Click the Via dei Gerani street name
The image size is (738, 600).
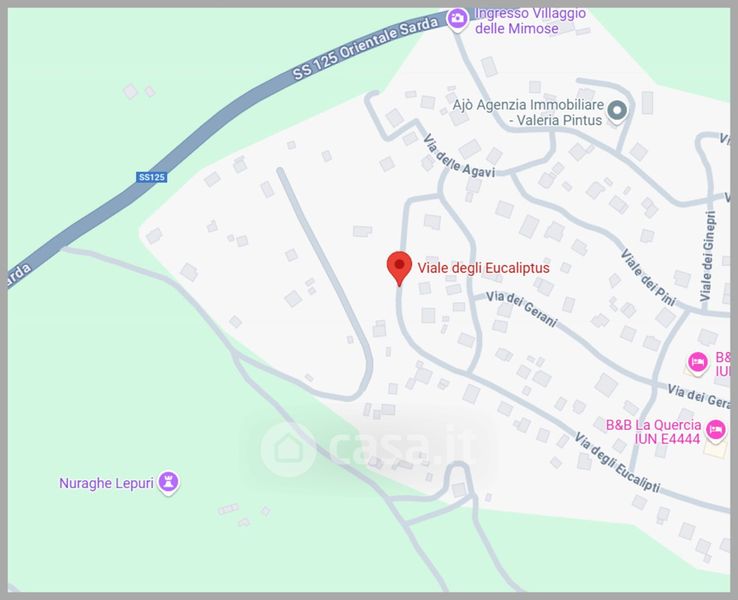(x=521, y=309)
